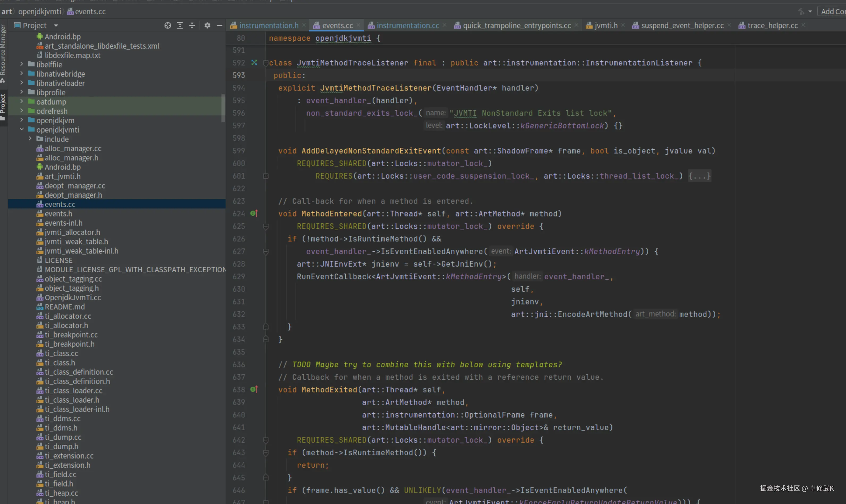Click the Collapse All icon in Project panel
This screenshot has width=846, height=504.
(x=192, y=26)
